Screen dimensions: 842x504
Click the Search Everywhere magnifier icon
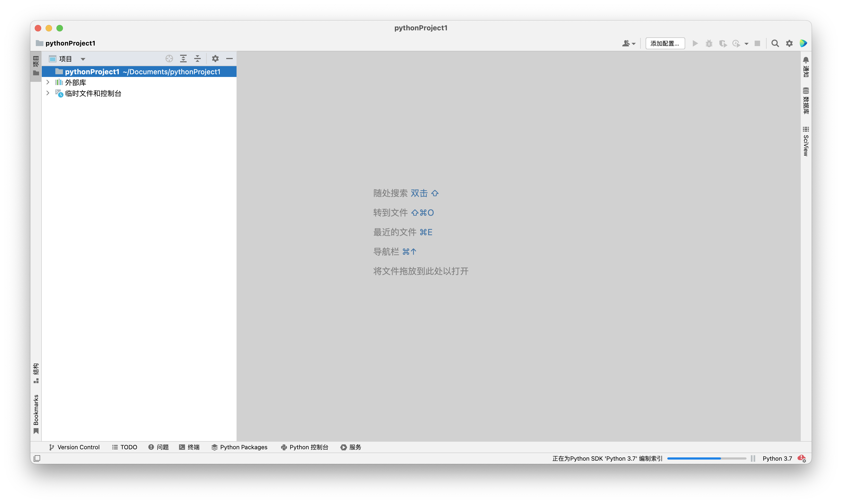(775, 43)
